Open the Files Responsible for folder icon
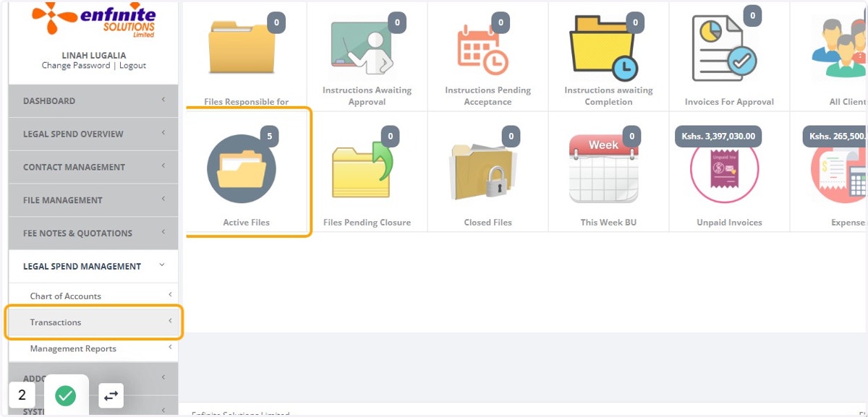The image size is (868, 417). [242, 47]
